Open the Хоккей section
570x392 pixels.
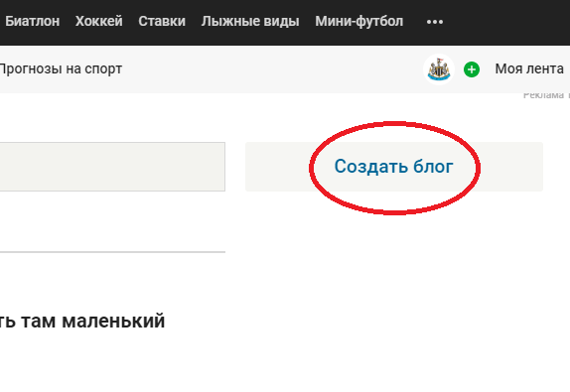(x=99, y=22)
